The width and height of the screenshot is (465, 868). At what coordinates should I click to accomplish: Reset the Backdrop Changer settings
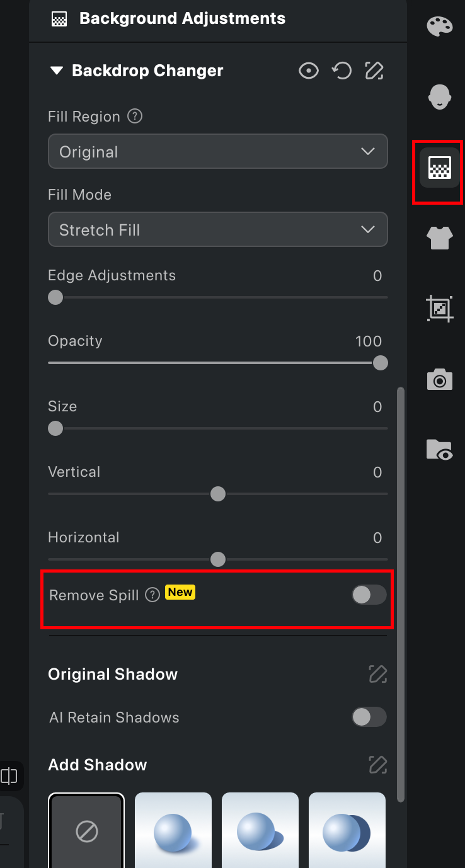point(342,71)
